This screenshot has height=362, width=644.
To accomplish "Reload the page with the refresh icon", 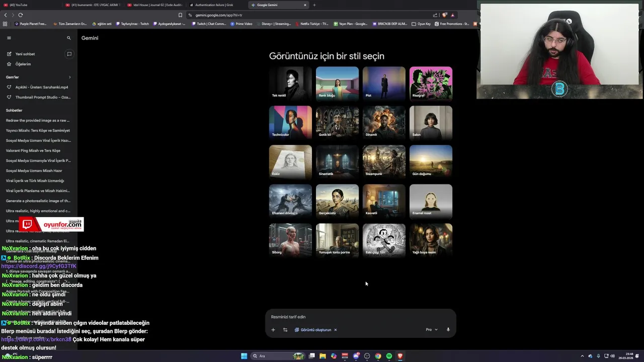I will [x=21, y=15].
